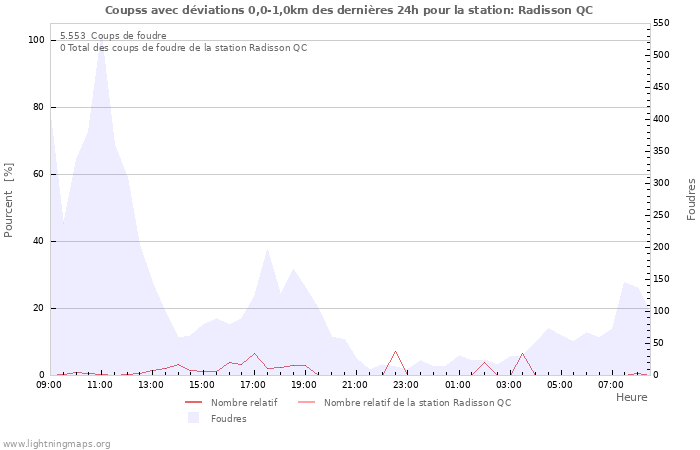The image size is (700, 450).
Task: Click the 05:00 time tick label
Action: click(560, 385)
